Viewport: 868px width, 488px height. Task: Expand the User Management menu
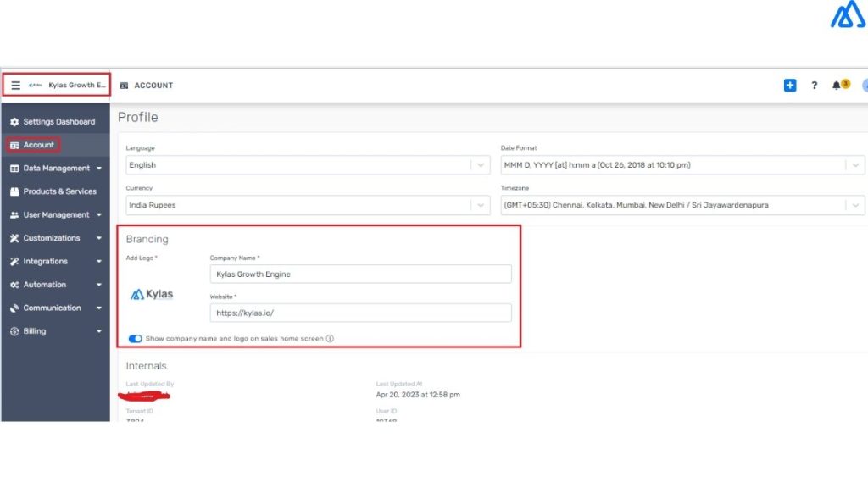coord(56,215)
